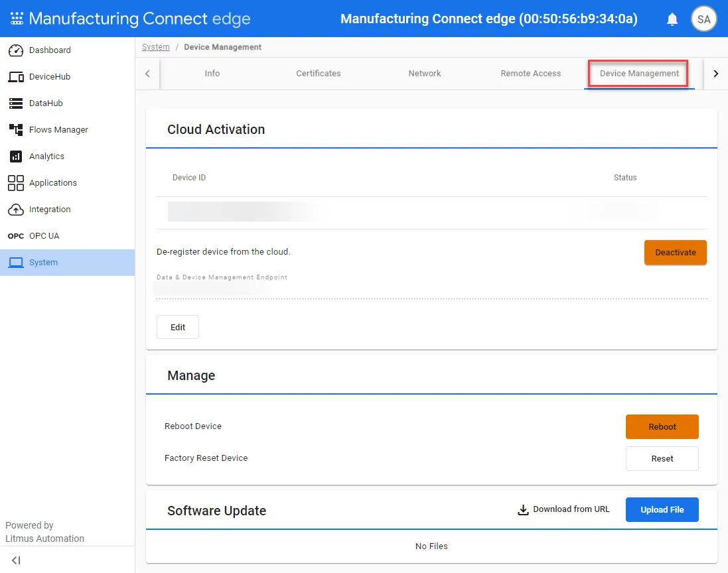The width and height of the screenshot is (728, 573).
Task: Collapse the sidebar with bottom arrow icon
Action: coord(16,560)
